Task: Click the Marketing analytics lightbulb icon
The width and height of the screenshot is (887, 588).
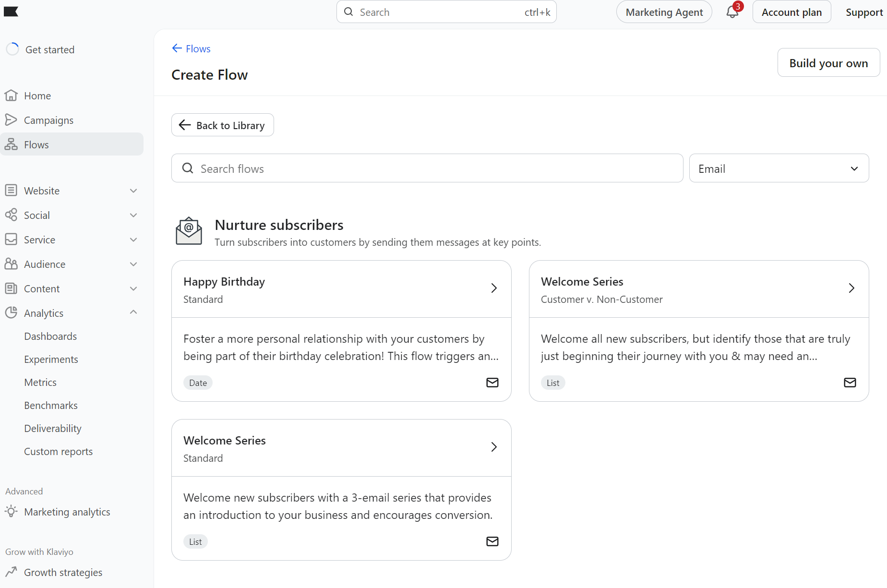Action: (x=11, y=512)
